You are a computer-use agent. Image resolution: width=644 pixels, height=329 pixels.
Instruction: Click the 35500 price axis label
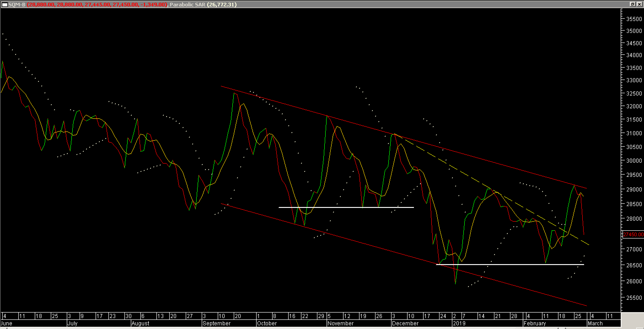[634, 19]
